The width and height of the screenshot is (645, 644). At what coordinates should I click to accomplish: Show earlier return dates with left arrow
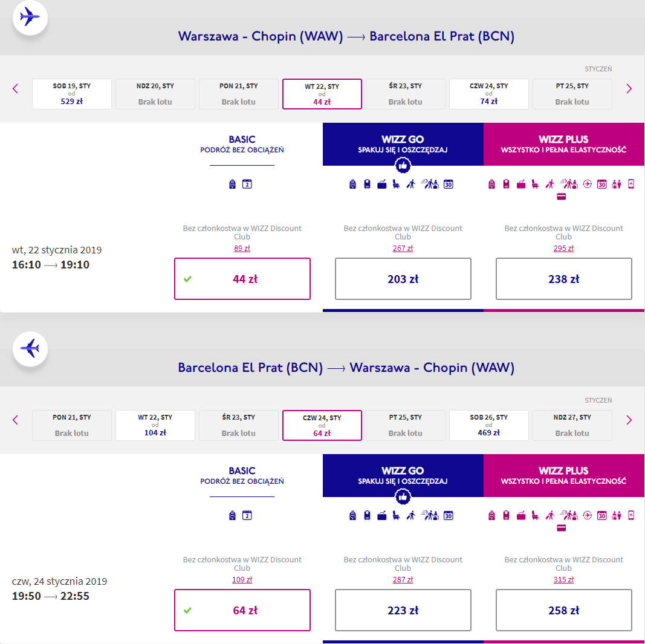(15, 420)
